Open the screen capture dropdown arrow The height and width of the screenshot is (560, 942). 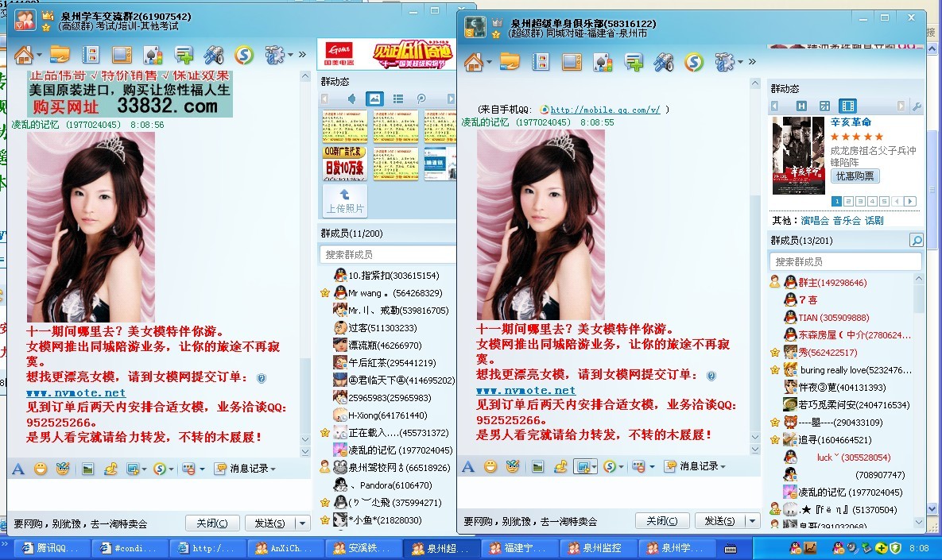point(594,467)
